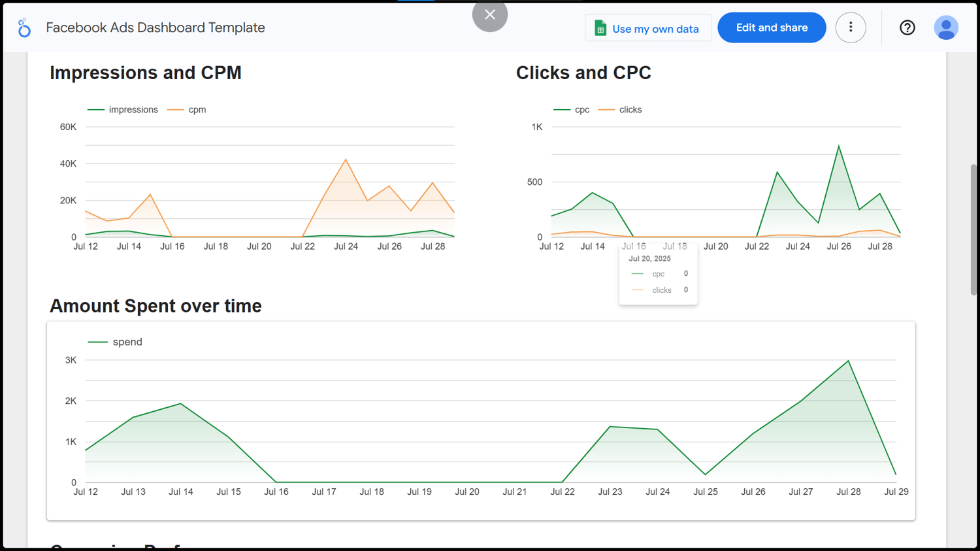The height and width of the screenshot is (551, 980).
Task: Open the three-dot more options menu
Action: point(851,27)
